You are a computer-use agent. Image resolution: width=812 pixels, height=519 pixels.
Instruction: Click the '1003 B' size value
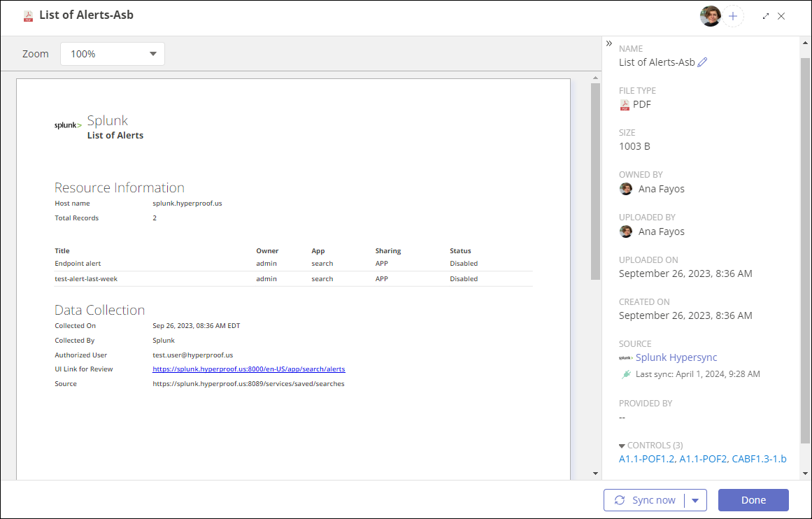(634, 147)
